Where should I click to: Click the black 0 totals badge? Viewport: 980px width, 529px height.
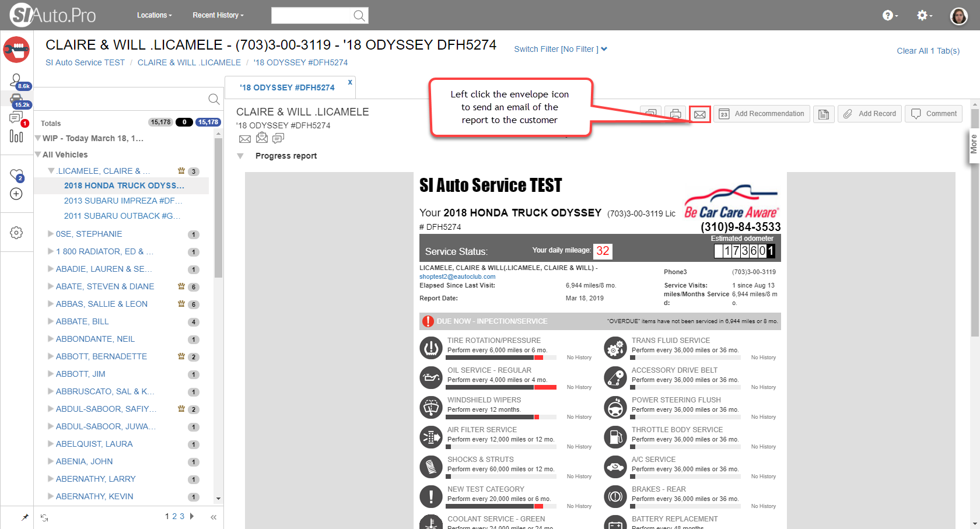(x=184, y=122)
